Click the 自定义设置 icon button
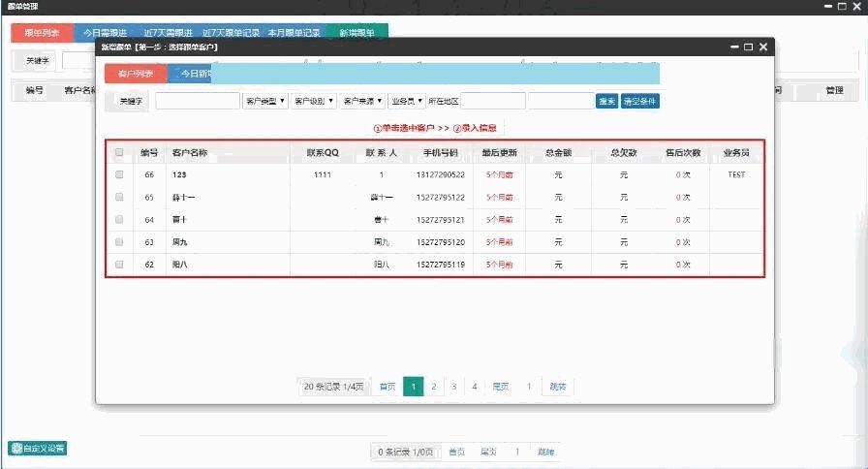 38,448
